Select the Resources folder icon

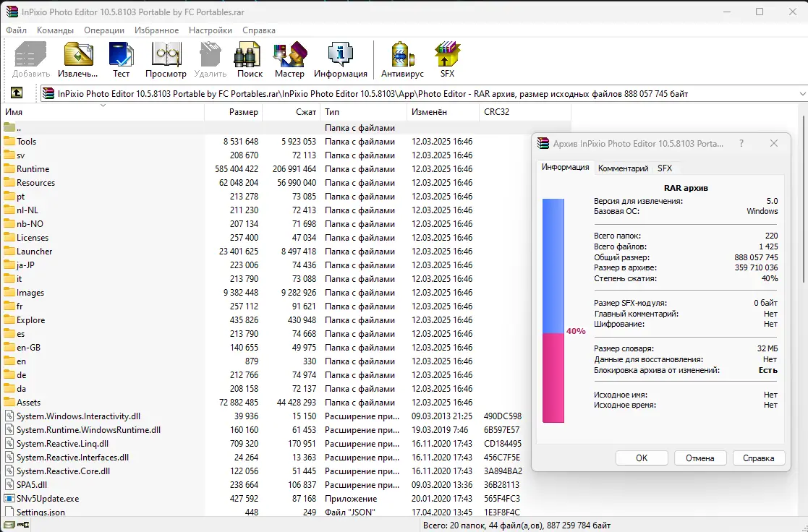pos(9,182)
